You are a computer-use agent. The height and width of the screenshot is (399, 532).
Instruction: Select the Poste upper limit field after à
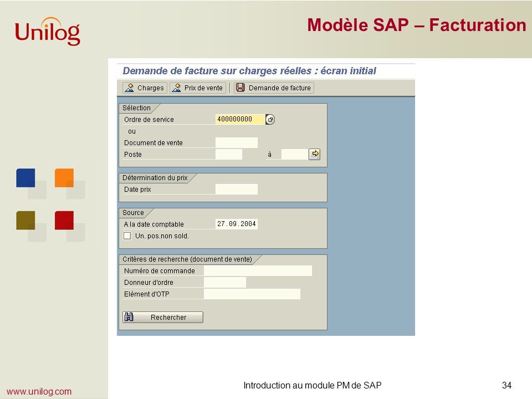click(295, 155)
